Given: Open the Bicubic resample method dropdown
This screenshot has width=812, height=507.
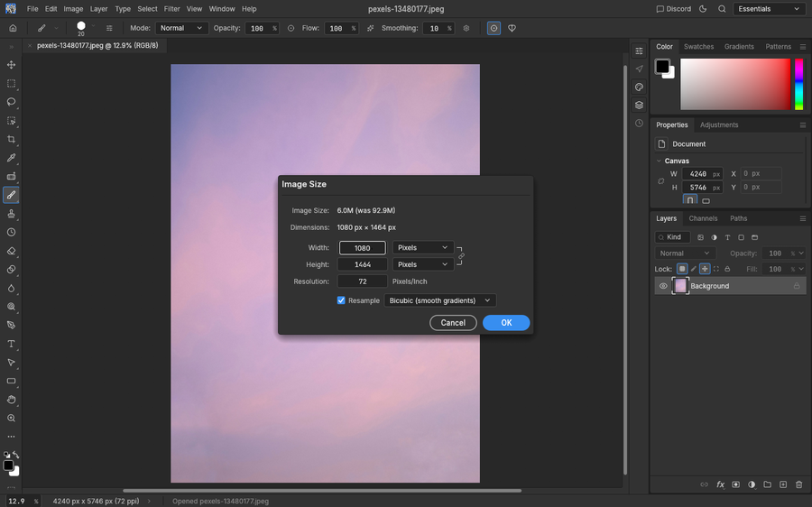Looking at the screenshot, I should (x=440, y=300).
